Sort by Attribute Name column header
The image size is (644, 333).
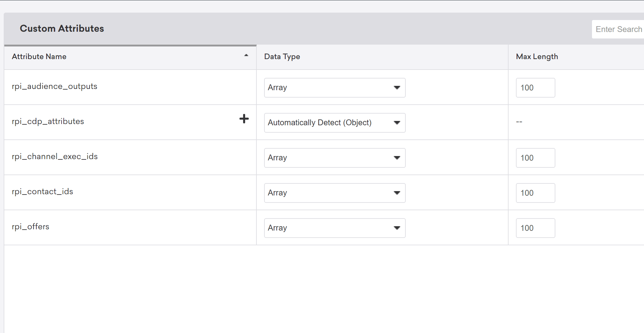[39, 57]
